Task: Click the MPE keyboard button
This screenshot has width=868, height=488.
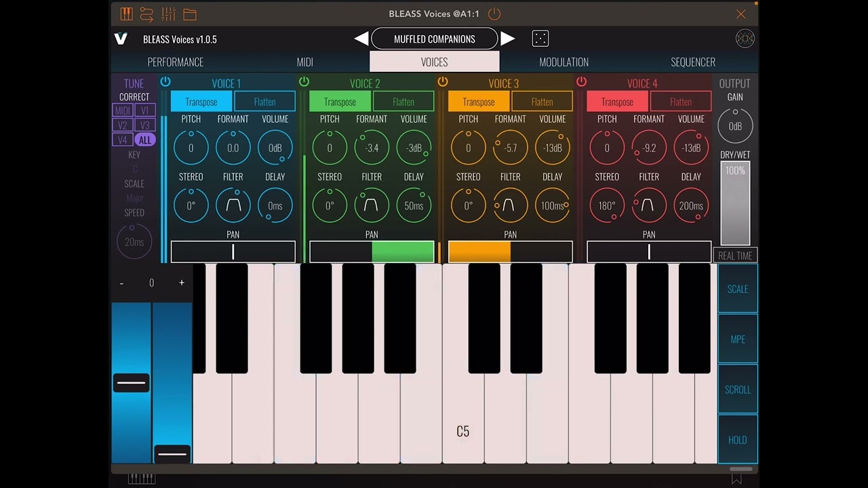Action: [738, 339]
